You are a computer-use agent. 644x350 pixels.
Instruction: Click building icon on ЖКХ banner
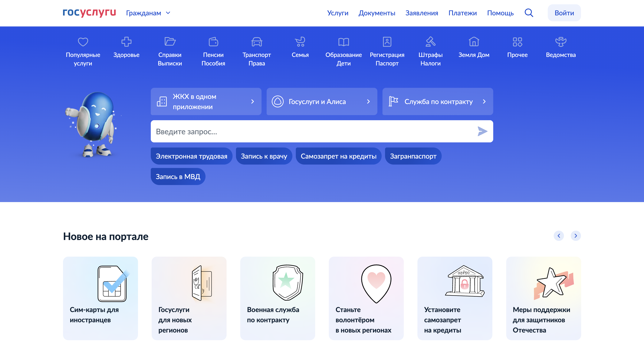[x=162, y=101]
